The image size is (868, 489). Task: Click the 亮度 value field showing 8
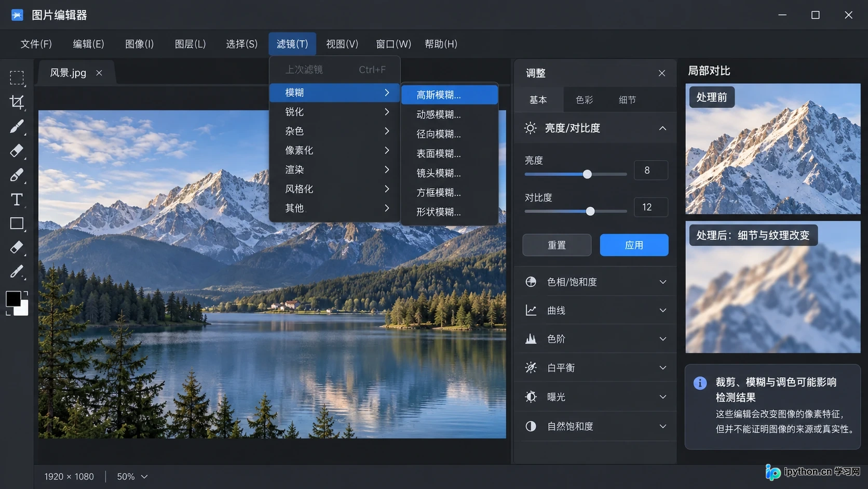coord(651,170)
